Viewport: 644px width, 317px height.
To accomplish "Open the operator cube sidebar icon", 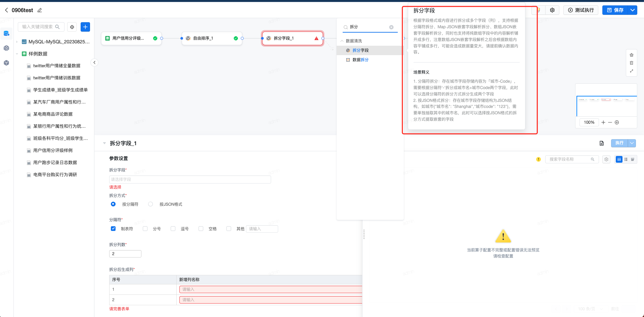I will 6,48.
